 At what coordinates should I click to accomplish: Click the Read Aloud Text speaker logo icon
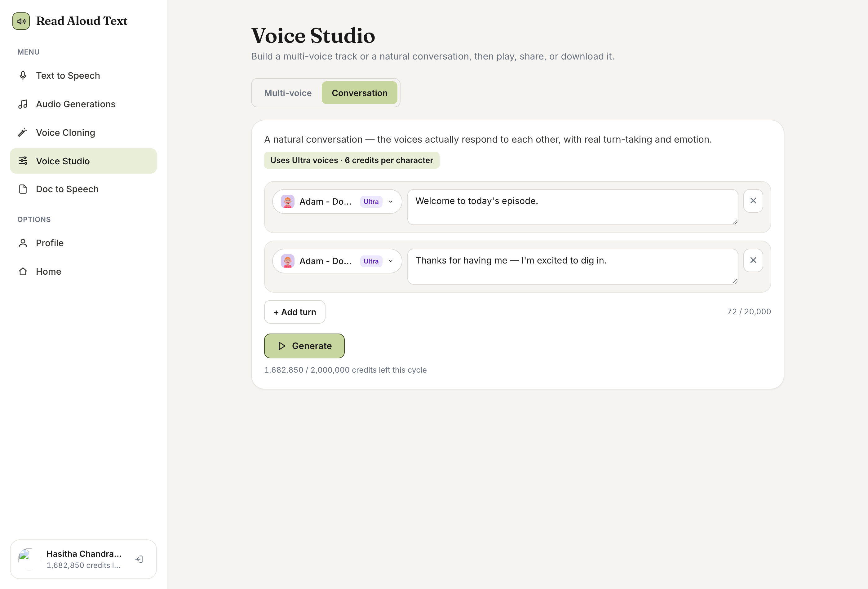tap(21, 21)
